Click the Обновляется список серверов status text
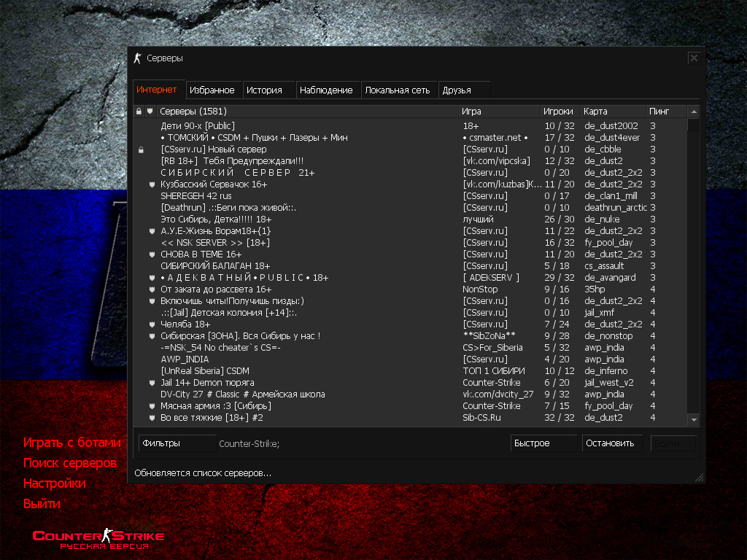 click(x=203, y=473)
